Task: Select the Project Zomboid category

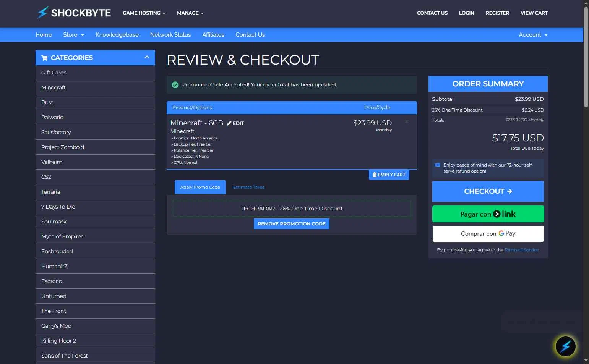Action: 95,147
